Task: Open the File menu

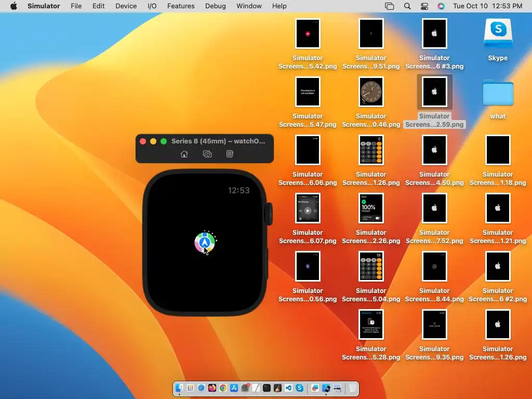Action: coord(76,6)
